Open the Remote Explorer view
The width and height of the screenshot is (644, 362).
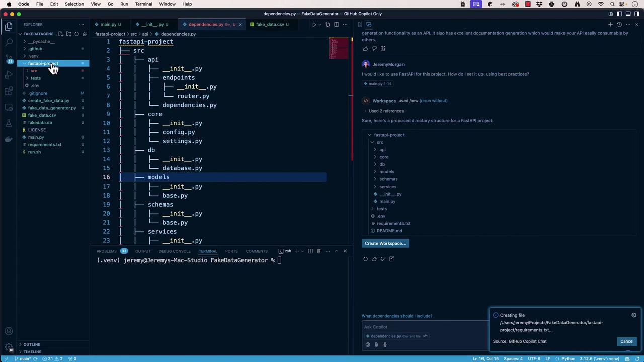[x=9, y=107]
